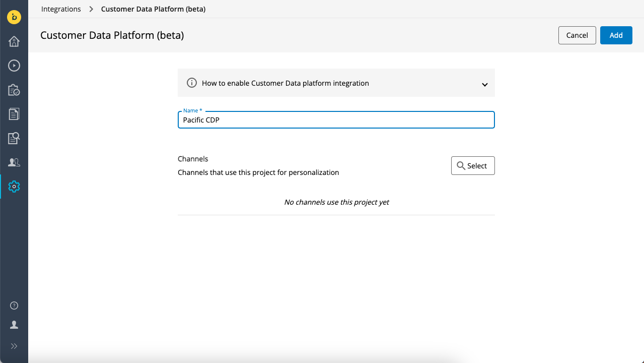
Task: Click the yellow Bloomreach logo icon
Action: 14,17
